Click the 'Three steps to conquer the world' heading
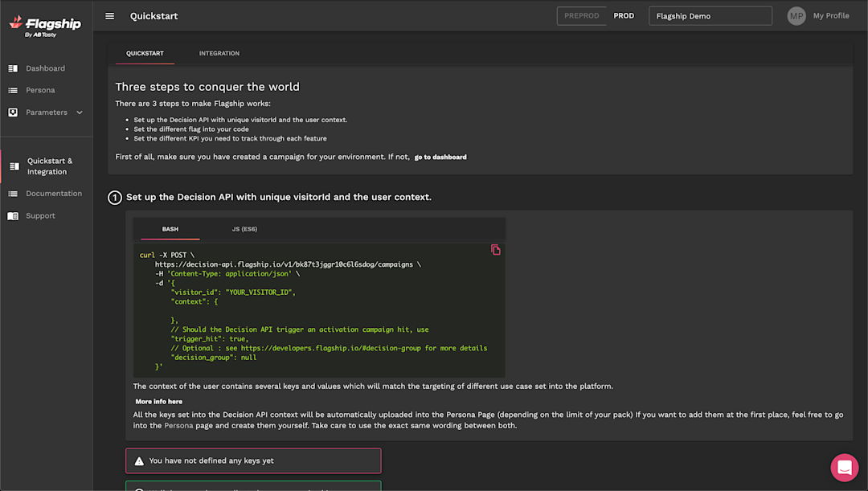 coord(207,87)
